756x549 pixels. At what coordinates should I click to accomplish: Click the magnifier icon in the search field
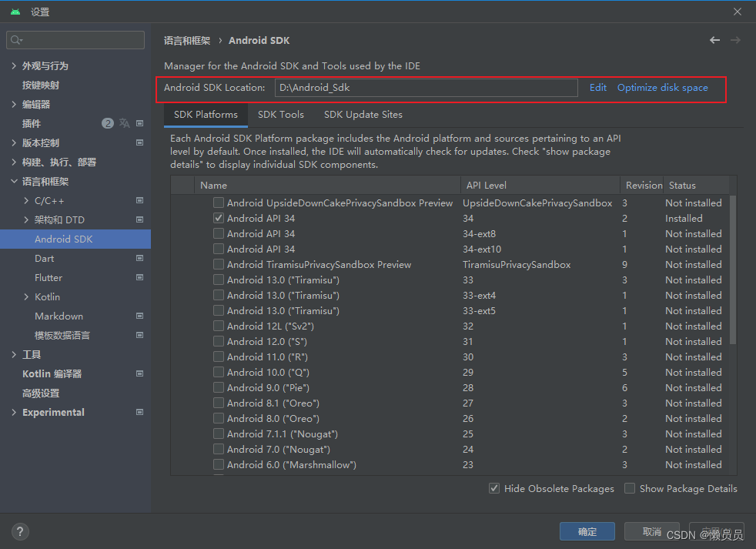point(15,39)
